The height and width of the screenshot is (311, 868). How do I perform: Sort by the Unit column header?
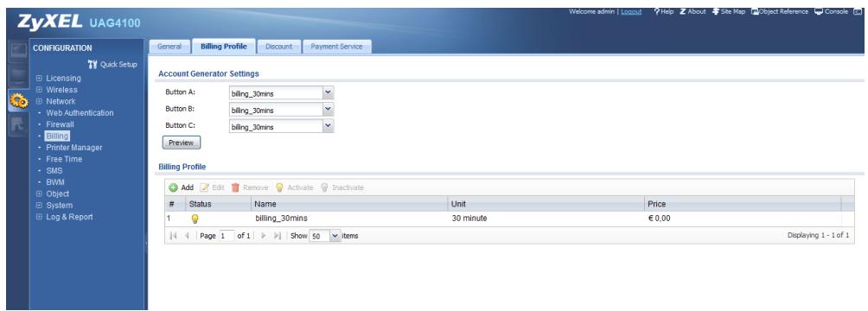546,204
